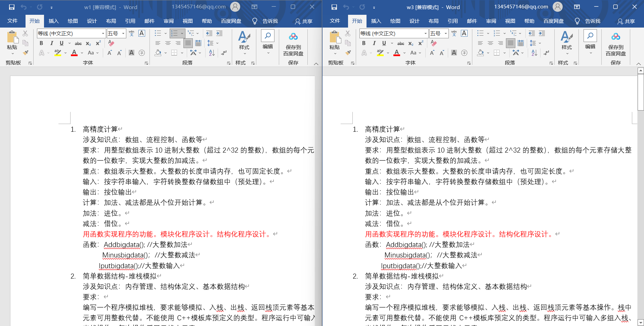Image resolution: width=644 pixels, height=326 pixels.
Task: Open phonetic guide tool in w1 ribbon
Action: [131, 33]
